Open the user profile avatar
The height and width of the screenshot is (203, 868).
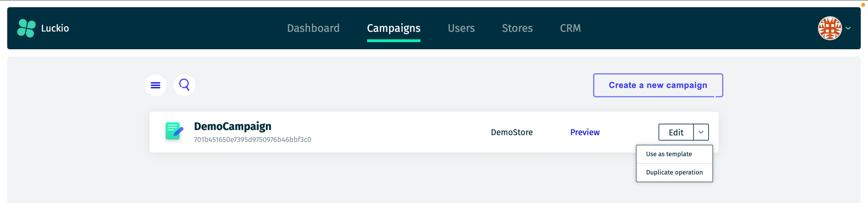coord(830,28)
